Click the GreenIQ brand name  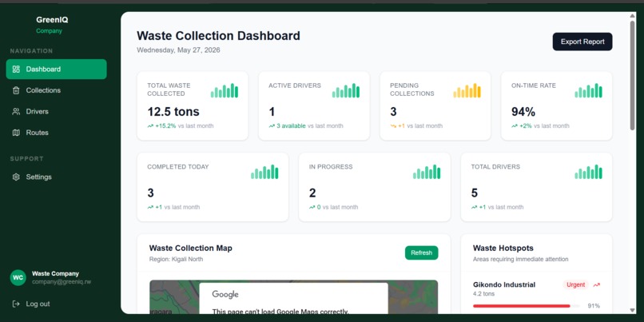pos(52,20)
